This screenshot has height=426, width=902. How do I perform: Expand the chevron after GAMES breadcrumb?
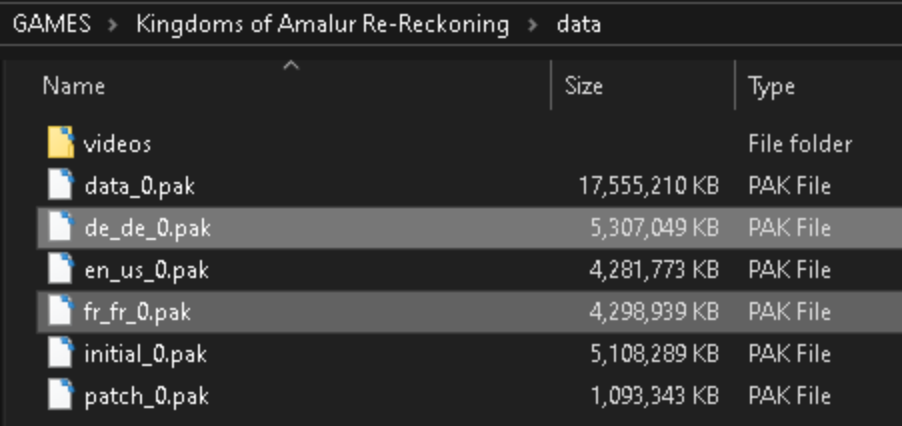click(x=113, y=25)
